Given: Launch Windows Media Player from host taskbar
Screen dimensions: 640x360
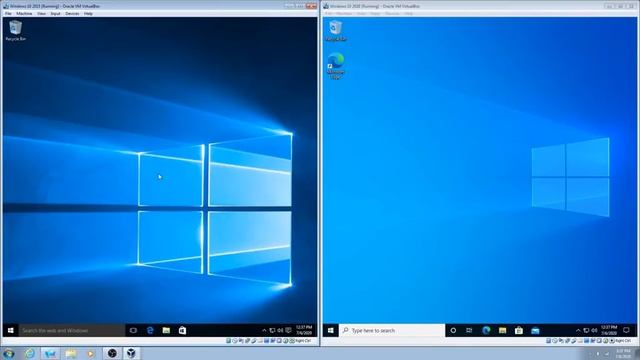Looking at the screenshot, I should [x=91, y=353].
